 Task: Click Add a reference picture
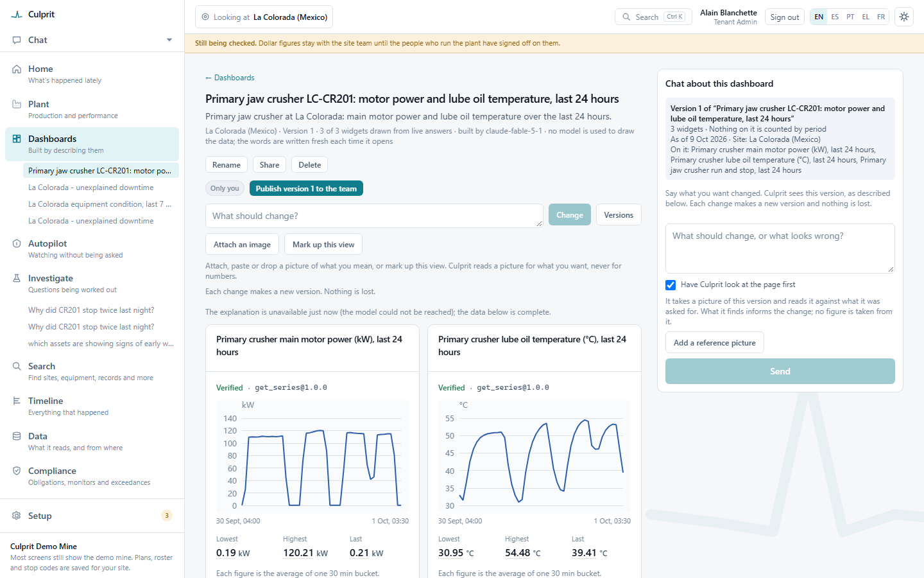[715, 343]
